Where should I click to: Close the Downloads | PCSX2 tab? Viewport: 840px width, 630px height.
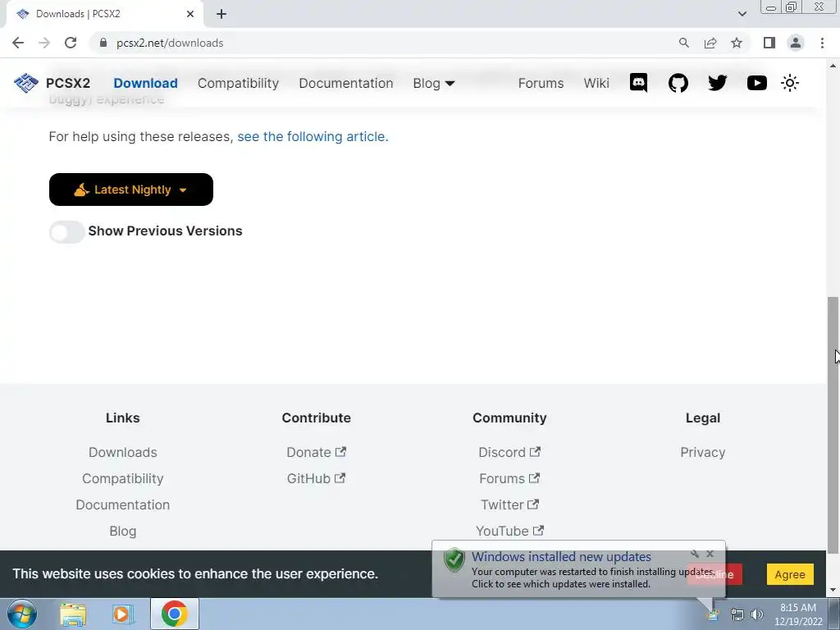click(x=190, y=14)
